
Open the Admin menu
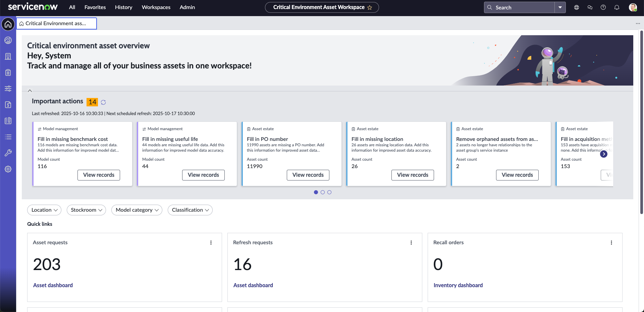[x=187, y=7]
